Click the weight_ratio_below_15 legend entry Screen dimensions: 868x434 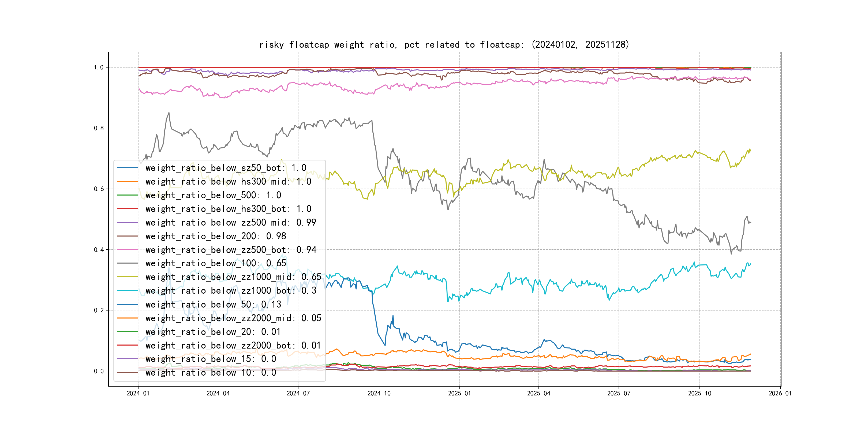point(211,359)
